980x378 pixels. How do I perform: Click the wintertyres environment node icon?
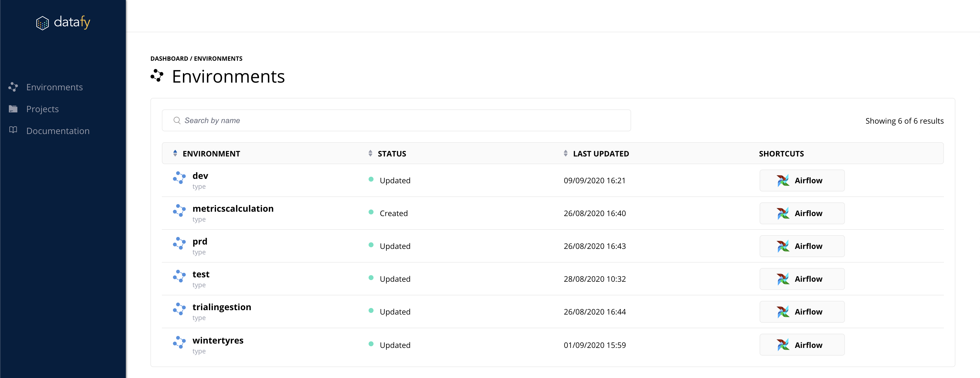[x=179, y=342]
